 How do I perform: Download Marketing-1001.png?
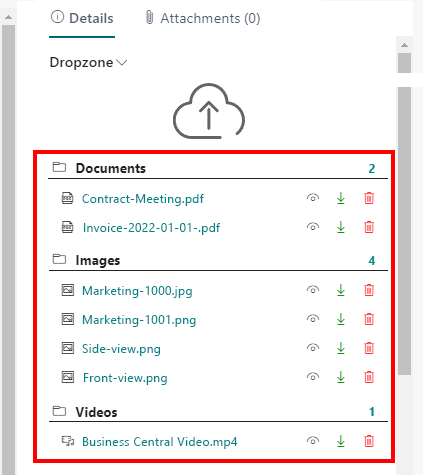tap(341, 319)
